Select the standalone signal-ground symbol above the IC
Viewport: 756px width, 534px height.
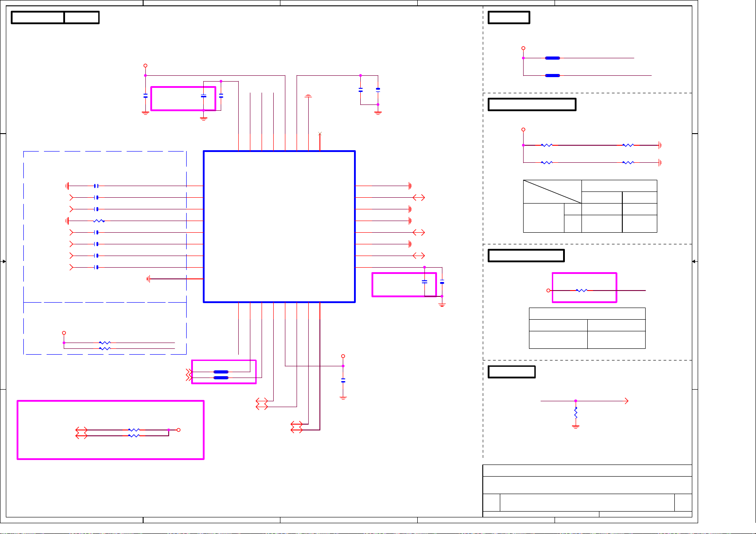point(308,96)
